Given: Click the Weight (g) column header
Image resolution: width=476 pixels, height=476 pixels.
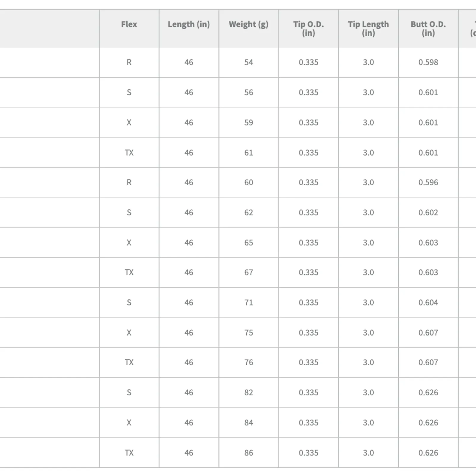Looking at the screenshot, I should click(x=248, y=24).
